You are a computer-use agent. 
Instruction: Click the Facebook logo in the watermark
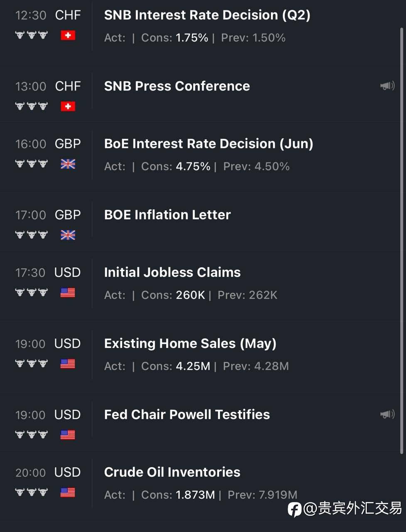[295, 509]
